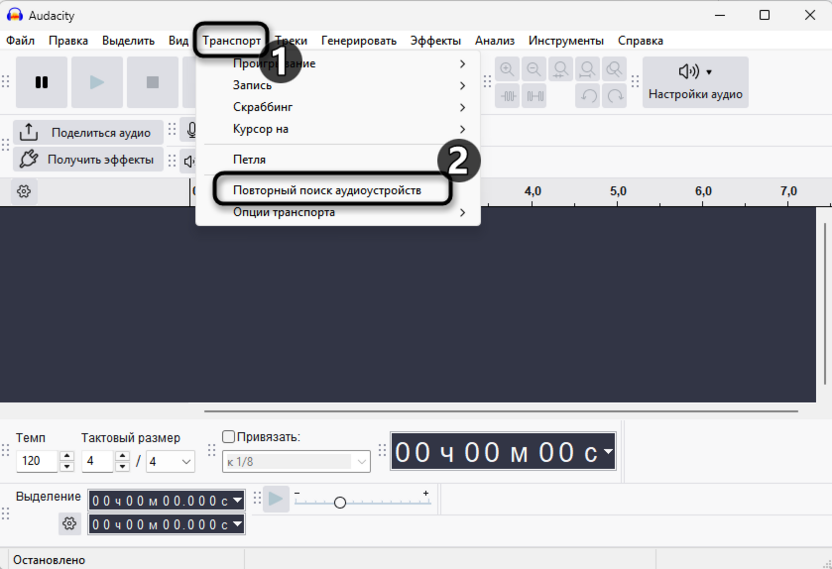
Task: Open timeline options gear icon
Action: (24, 191)
